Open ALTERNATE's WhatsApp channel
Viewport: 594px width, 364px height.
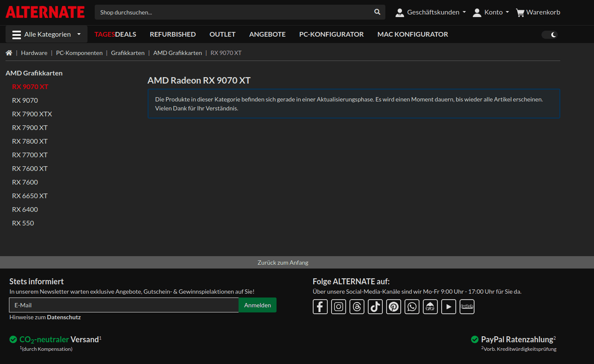(412, 306)
